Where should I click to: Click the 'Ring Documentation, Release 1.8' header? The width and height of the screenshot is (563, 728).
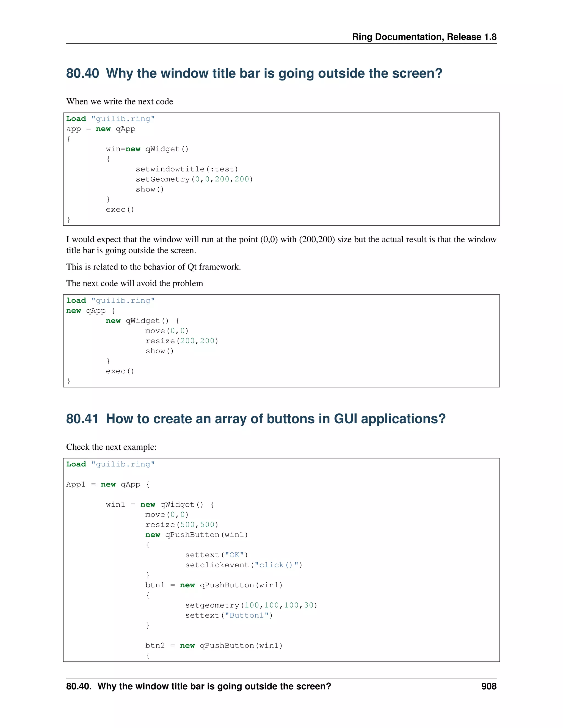tap(424, 37)
